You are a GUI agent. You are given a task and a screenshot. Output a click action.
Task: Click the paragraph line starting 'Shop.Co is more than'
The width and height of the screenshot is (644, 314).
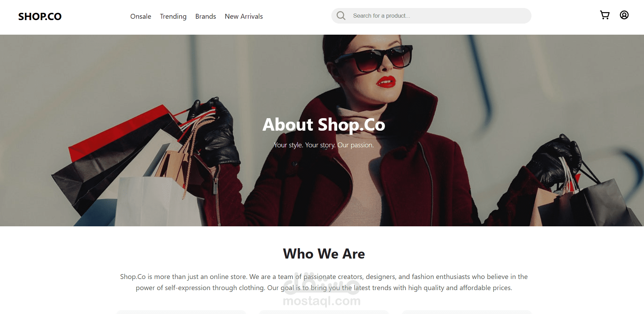(x=324, y=277)
